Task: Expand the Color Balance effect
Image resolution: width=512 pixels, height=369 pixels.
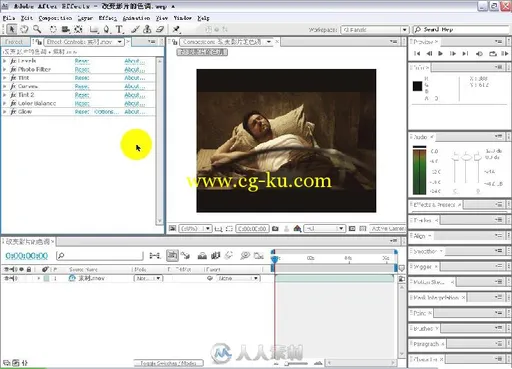Action: 5,103
